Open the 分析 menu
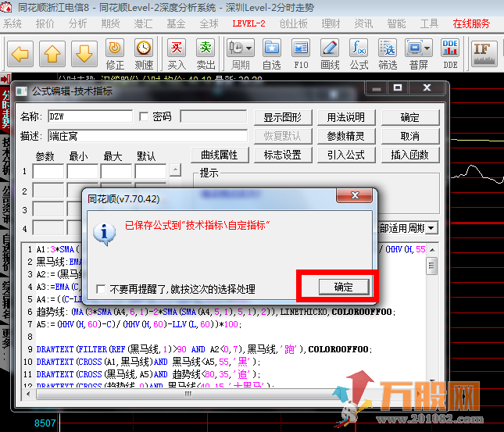The image size is (504, 432). [x=78, y=23]
